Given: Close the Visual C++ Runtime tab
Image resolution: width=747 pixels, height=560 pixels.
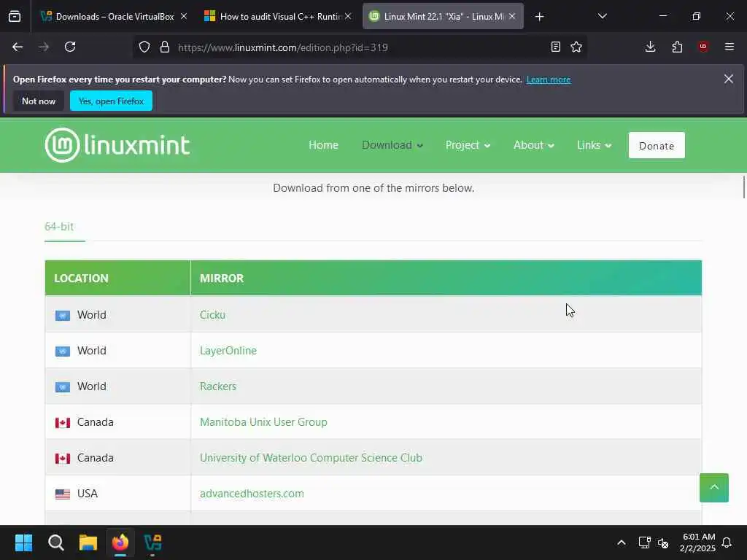Looking at the screenshot, I should (348, 16).
